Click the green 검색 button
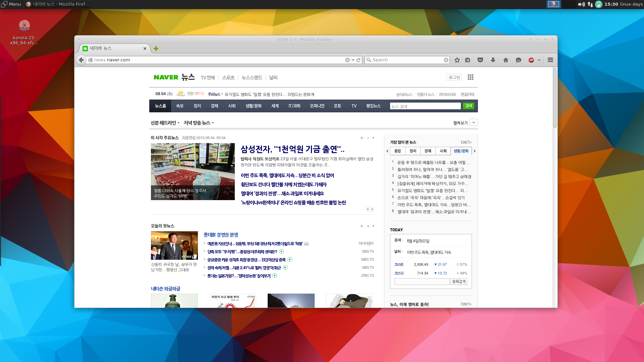Screen dimensions: 644x362 click(x=469, y=106)
